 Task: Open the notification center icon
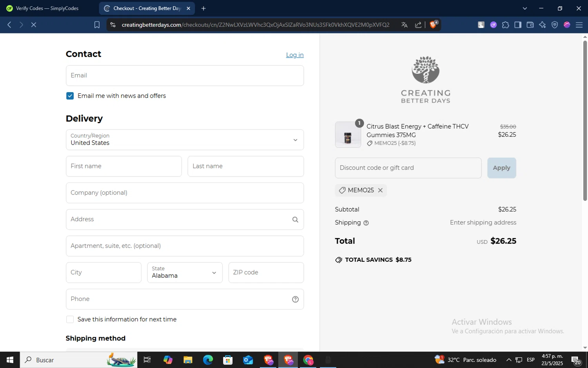click(575, 360)
